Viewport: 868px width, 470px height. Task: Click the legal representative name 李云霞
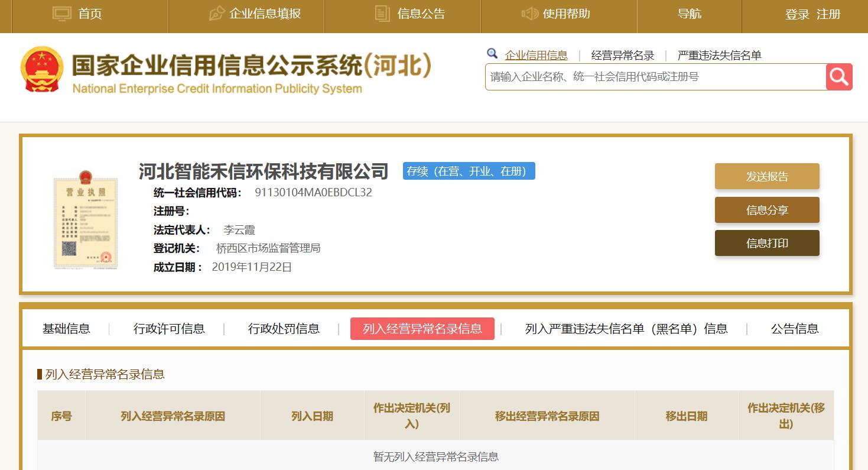239,230
